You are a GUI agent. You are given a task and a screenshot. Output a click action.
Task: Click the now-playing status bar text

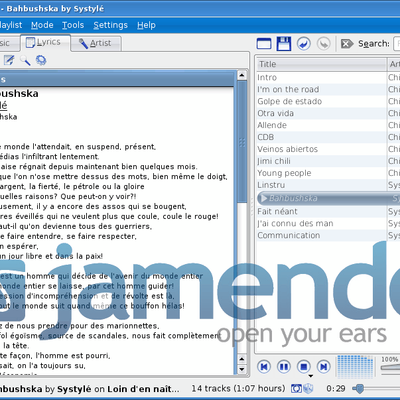click(90, 389)
